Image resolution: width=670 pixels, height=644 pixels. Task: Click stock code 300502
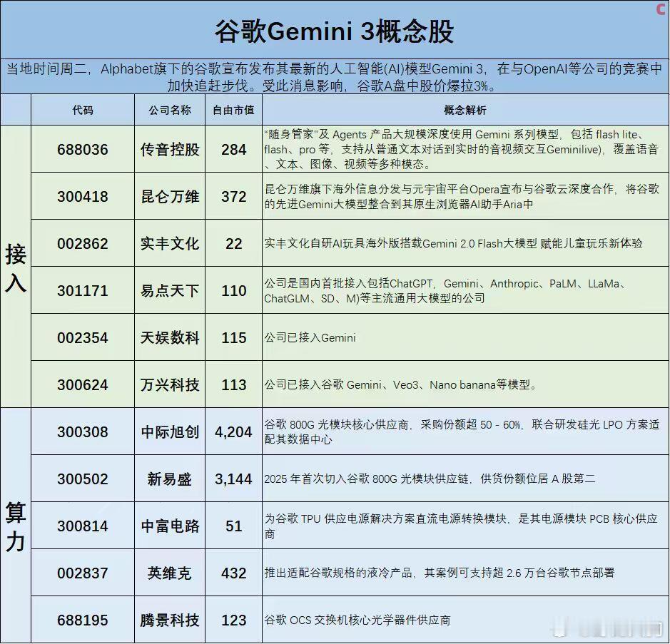tap(82, 479)
